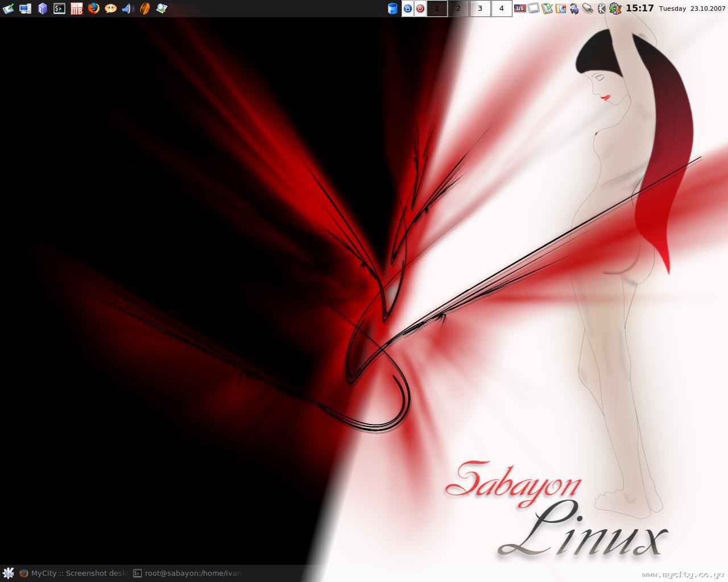728x582 pixels.
Task: Switch to virtual desktop 4
Action: [502, 9]
